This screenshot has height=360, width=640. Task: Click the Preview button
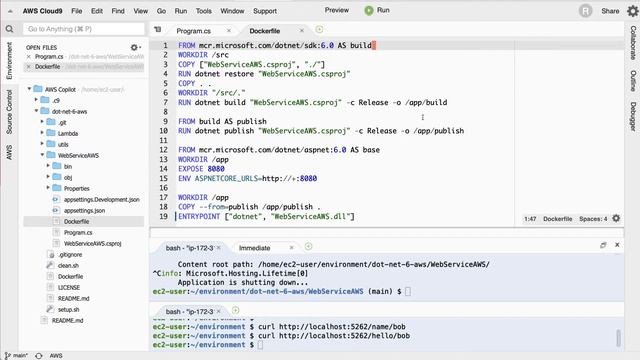(x=337, y=10)
